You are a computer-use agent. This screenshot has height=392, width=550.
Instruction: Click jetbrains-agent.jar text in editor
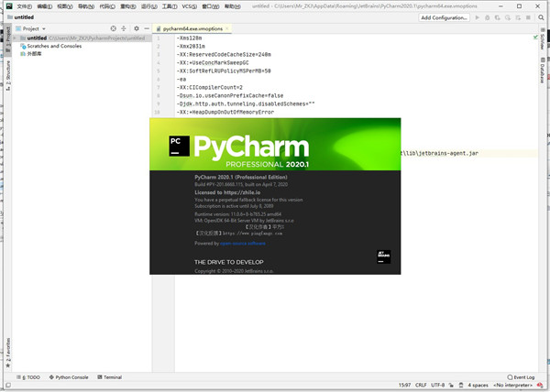[x=448, y=153]
